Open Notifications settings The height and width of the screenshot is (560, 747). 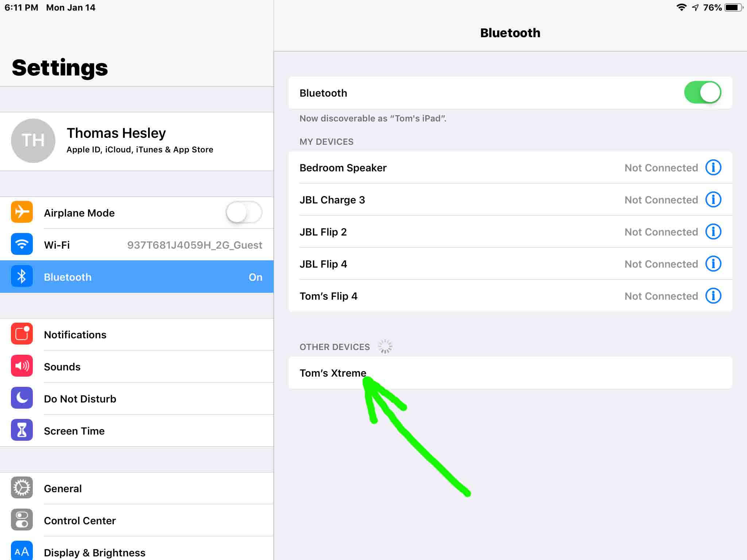pos(137,334)
